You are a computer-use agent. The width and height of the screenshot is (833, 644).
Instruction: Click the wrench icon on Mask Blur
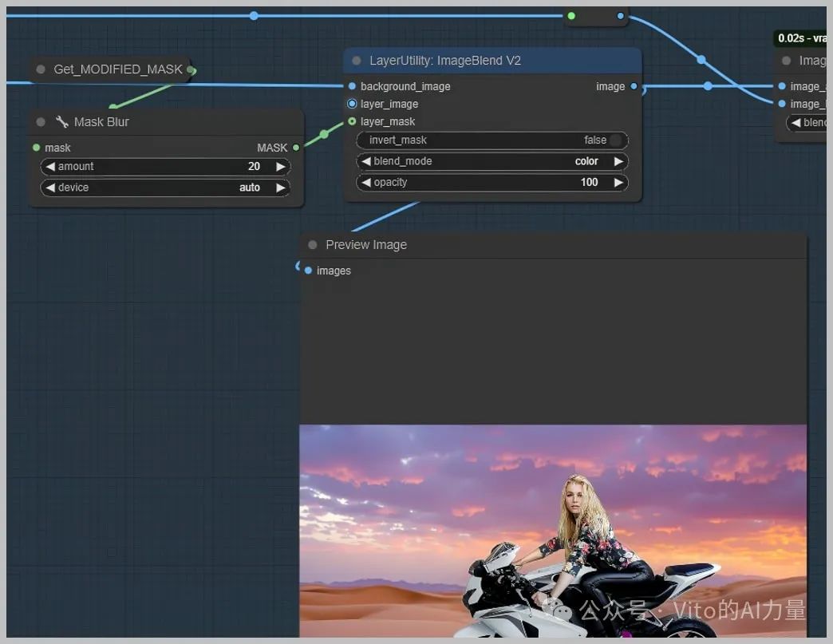(x=62, y=121)
